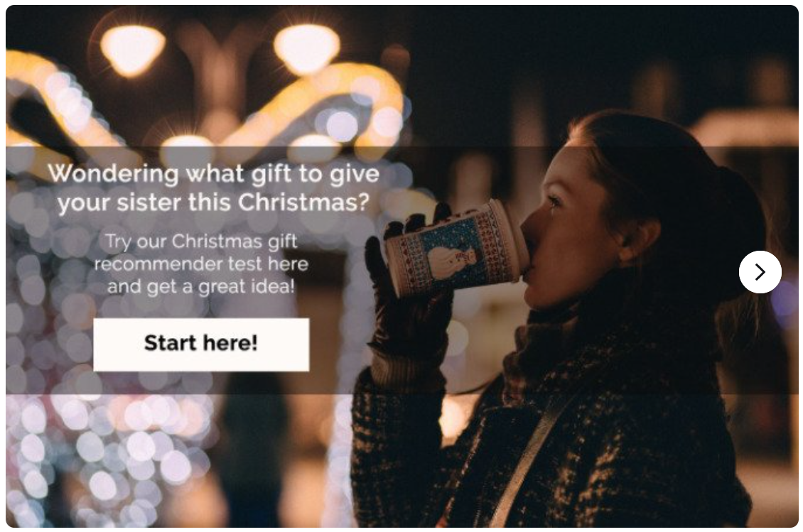Viewport: 803px width, 532px height.
Task: Click the glowing lamp above the headline text
Action: (x=133, y=50)
